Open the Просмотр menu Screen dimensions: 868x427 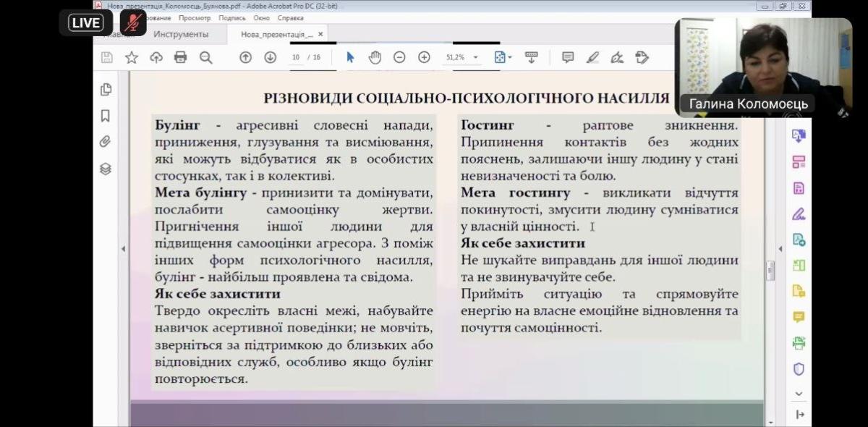point(195,17)
